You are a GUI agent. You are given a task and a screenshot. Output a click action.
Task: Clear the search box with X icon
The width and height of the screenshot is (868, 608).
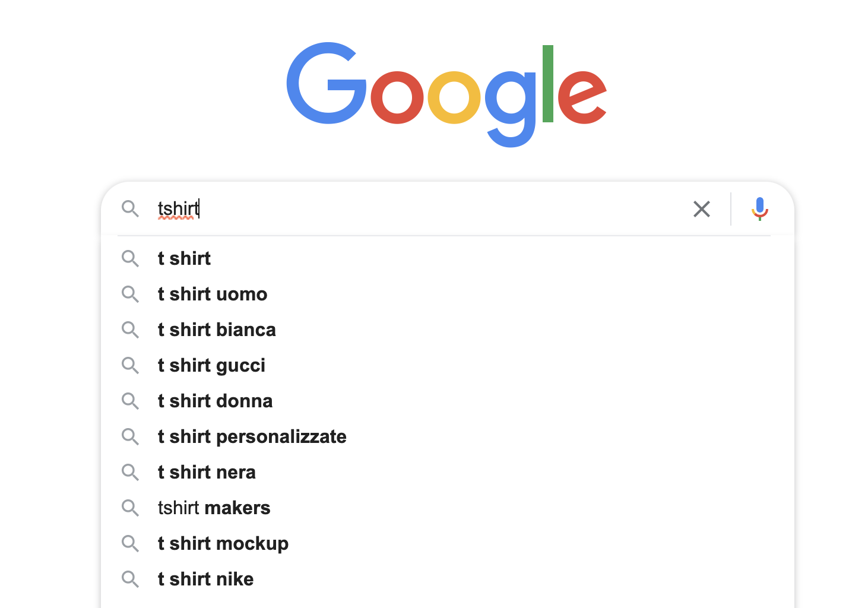pyautogui.click(x=701, y=209)
